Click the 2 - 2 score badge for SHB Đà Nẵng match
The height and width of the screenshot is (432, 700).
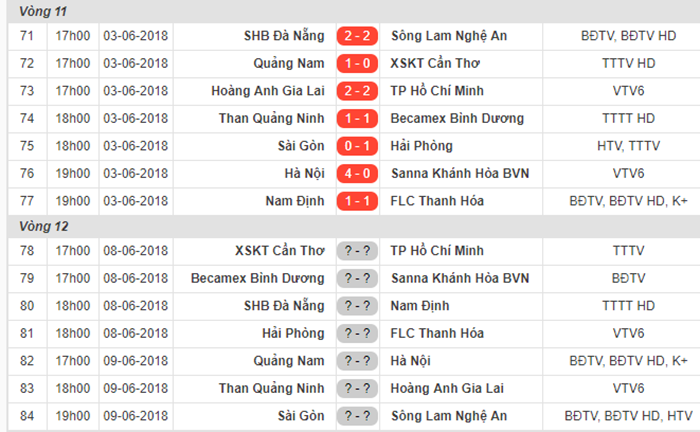tap(357, 36)
